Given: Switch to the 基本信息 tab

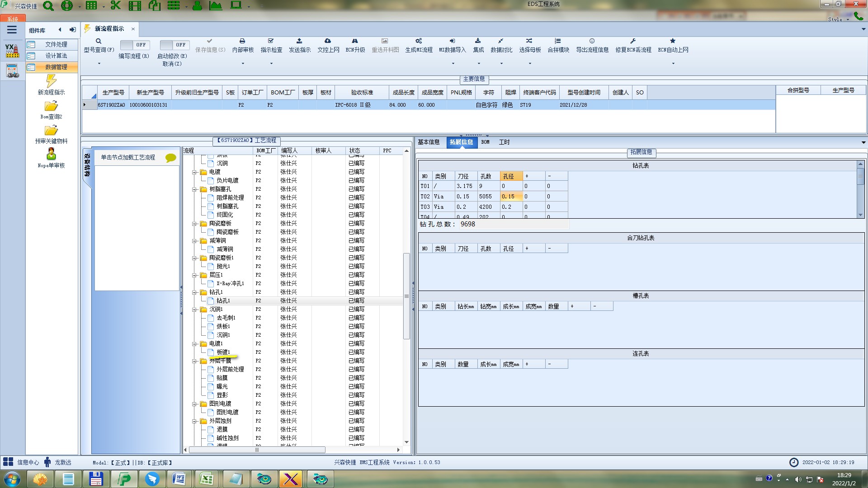Looking at the screenshot, I should (429, 142).
